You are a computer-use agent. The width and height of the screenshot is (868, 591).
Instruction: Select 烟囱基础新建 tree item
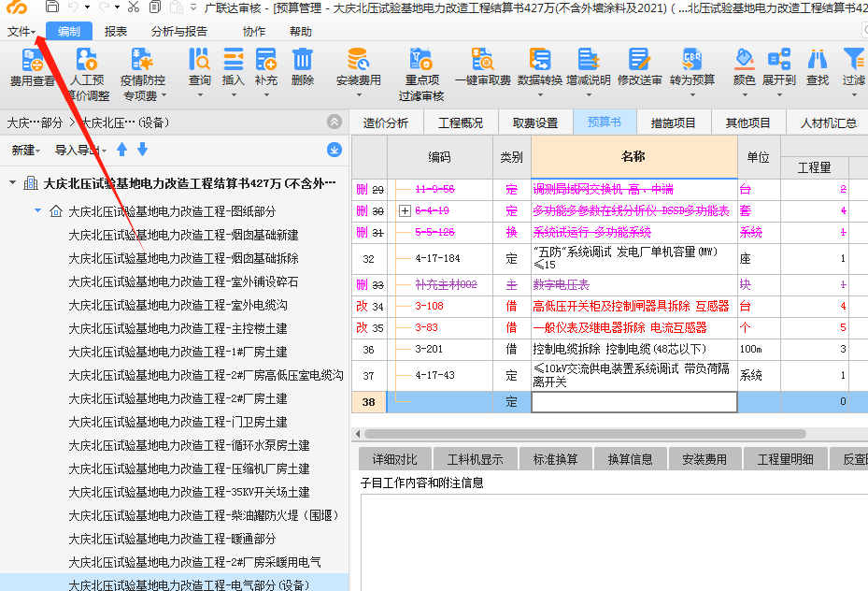183,235
